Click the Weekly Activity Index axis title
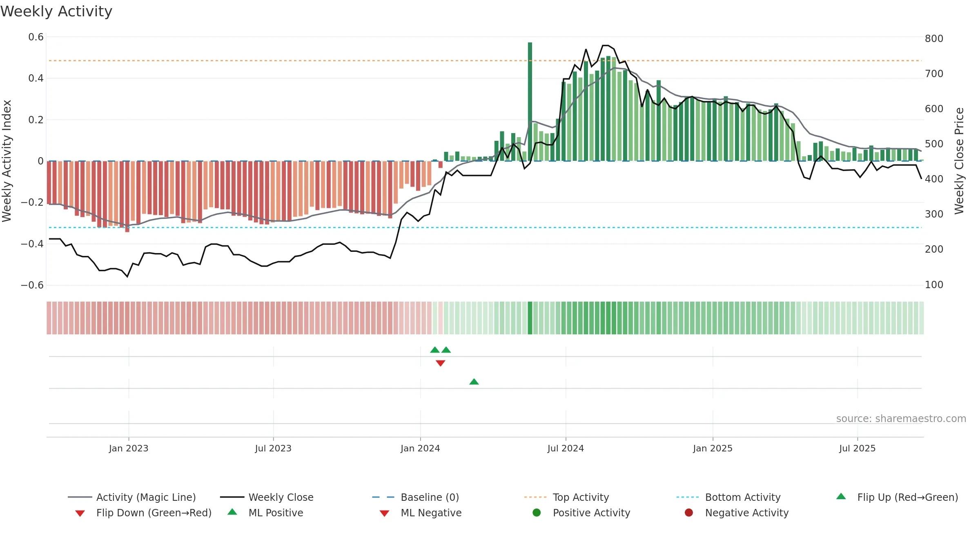 coord(7,161)
